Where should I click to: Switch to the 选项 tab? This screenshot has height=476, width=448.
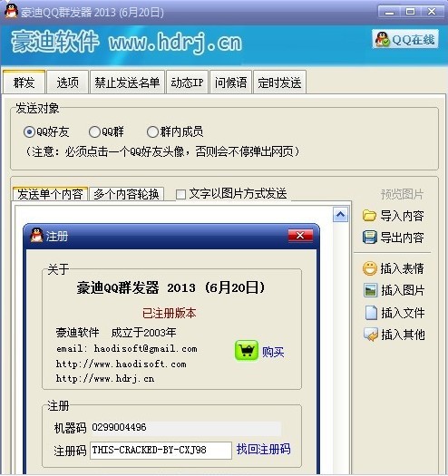(x=67, y=83)
